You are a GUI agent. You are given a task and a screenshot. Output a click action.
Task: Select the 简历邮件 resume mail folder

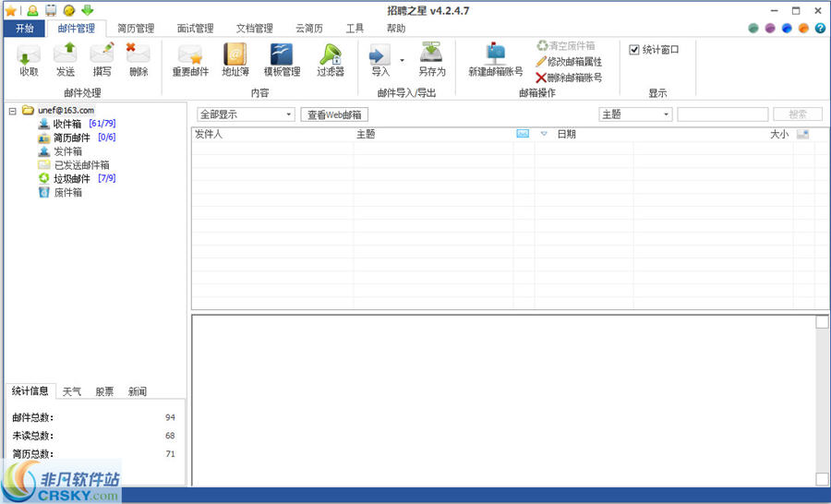tap(71, 138)
